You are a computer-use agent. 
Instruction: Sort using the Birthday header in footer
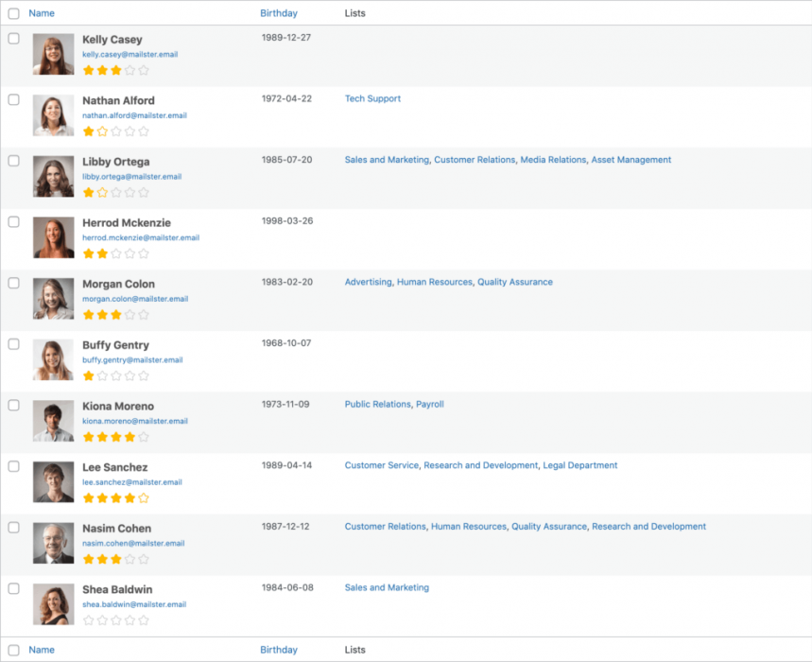pyautogui.click(x=279, y=650)
